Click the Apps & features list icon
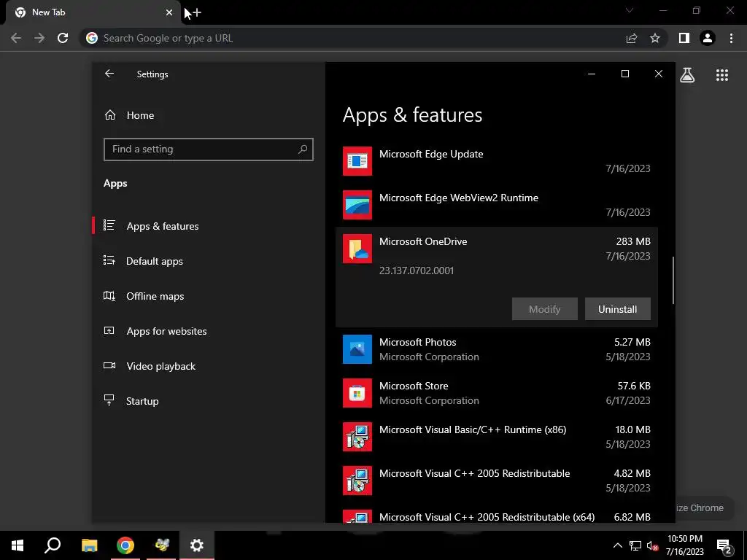 click(109, 225)
